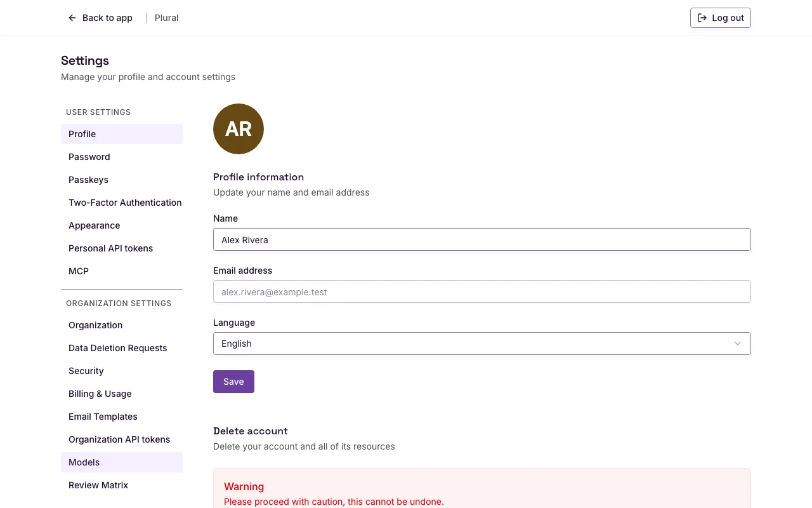812x508 pixels.
Task: Click the Delete account heading
Action: pos(251,431)
